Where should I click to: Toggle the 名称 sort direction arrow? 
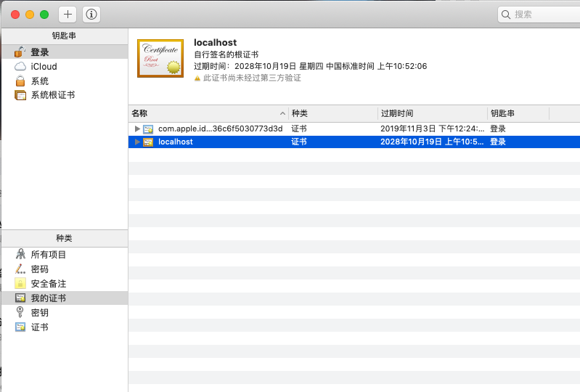pyautogui.click(x=282, y=113)
